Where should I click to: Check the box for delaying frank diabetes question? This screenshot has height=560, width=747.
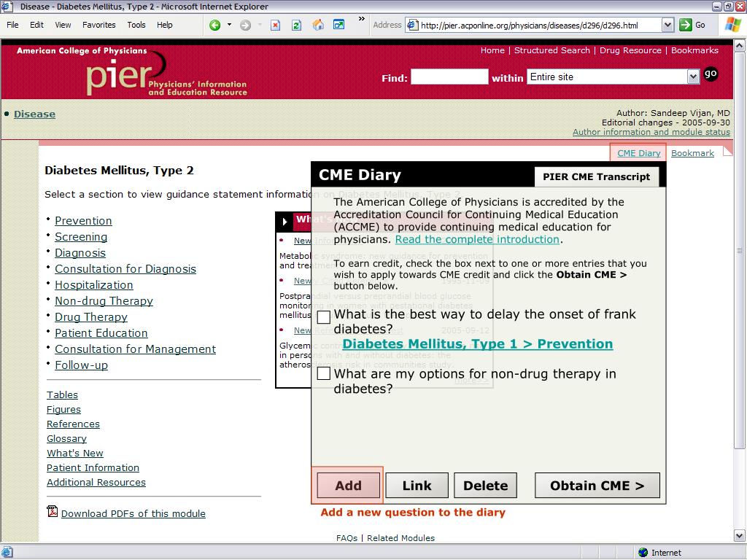click(x=324, y=317)
